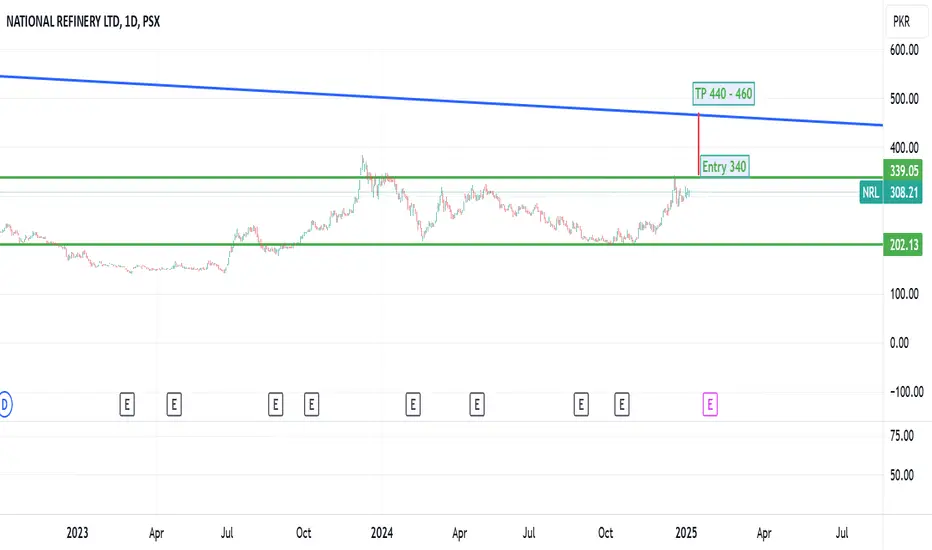Click the earnings E marker just before Apr 2023

point(127,405)
